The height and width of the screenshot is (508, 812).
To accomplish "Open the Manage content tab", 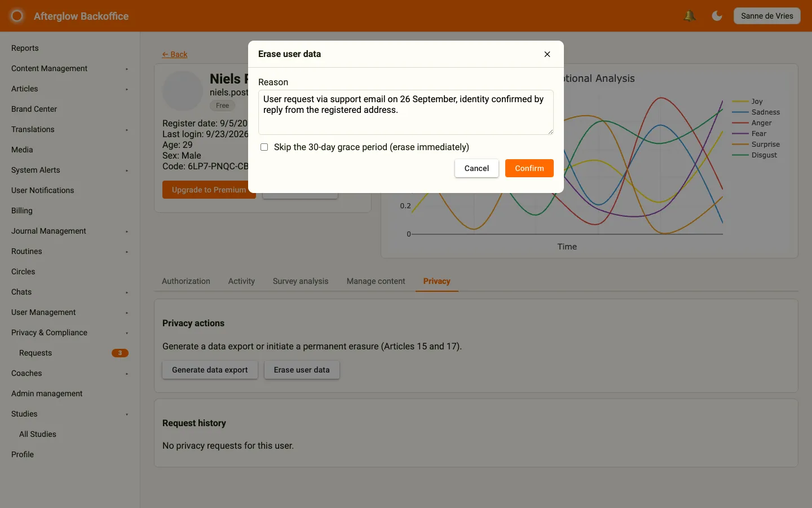I will pos(376,281).
